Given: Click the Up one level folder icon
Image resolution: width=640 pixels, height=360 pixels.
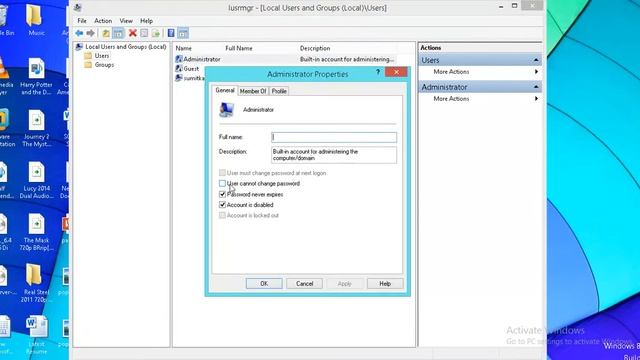Looking at the screenshot, I should (x=106, y=33).
